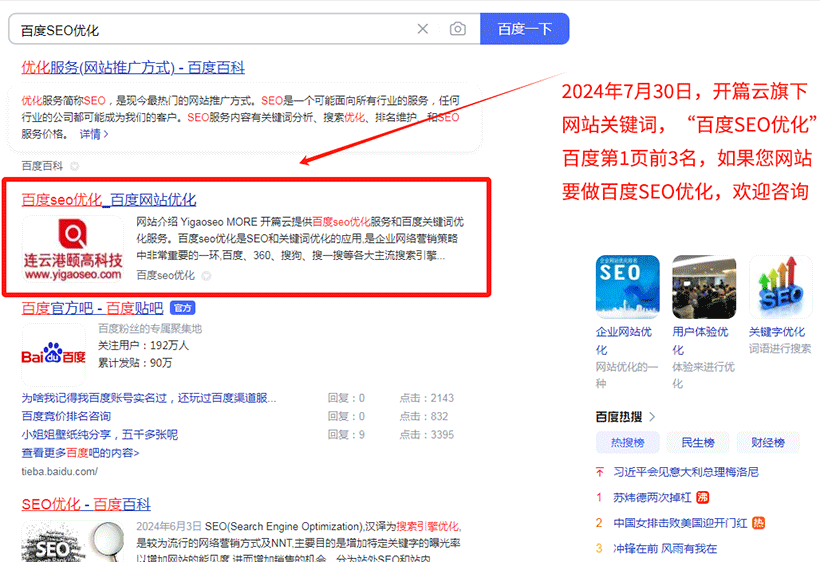Switch to 财经榜 tab
This screenshot has height=562, width=820.
767,442
